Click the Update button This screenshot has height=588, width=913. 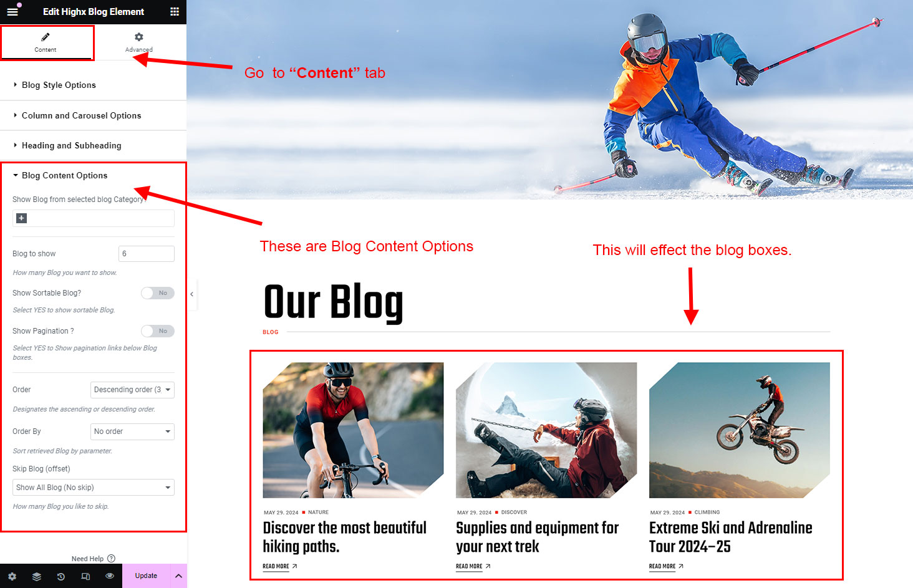coord(146,576)
